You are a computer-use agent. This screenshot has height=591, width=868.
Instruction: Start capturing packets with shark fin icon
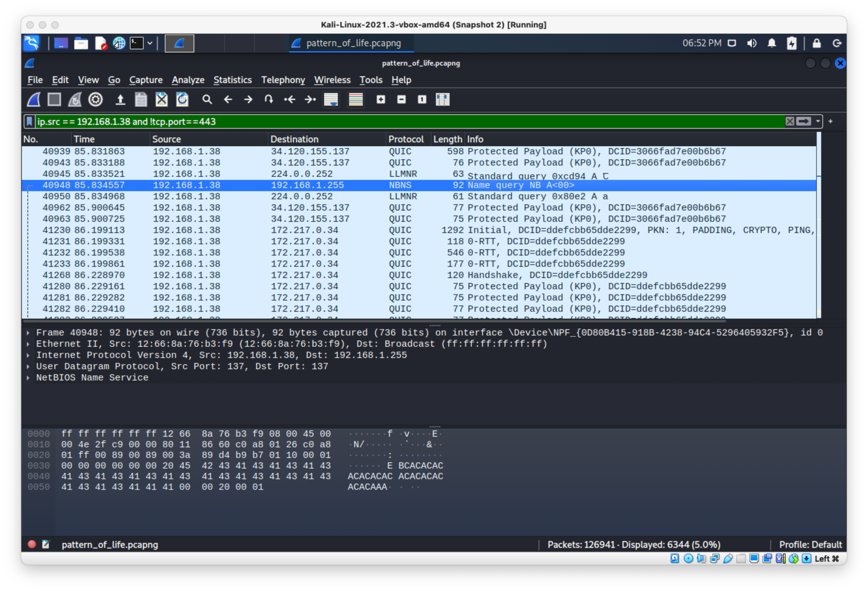click(x=34, y=99)
